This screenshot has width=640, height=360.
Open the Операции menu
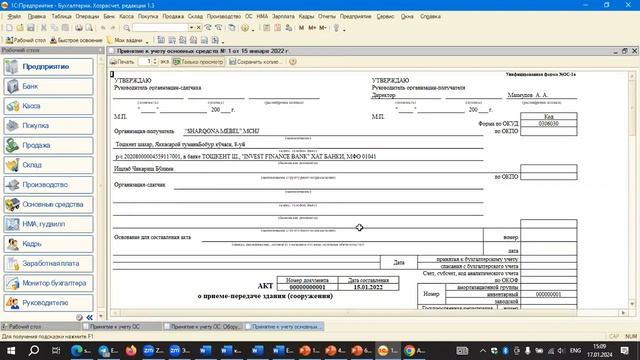click(x=87, y=16)
